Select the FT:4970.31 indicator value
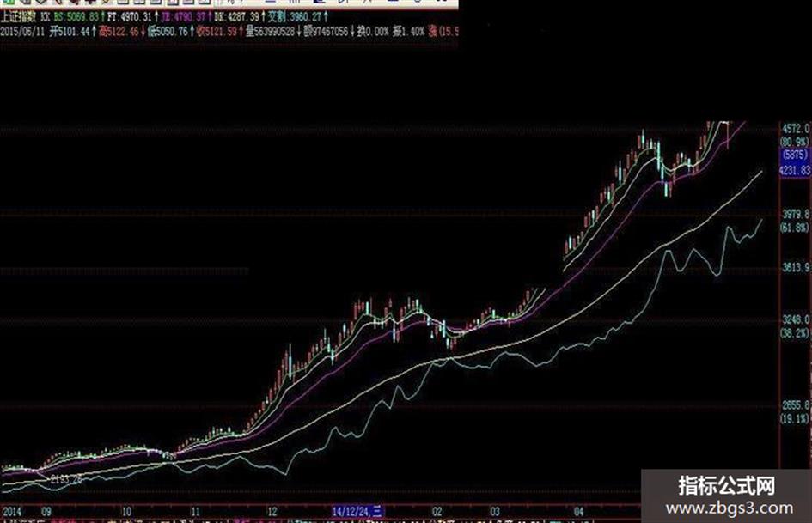Image resolution: width=812 pixels, height=523 pixels. coord(130,16)
